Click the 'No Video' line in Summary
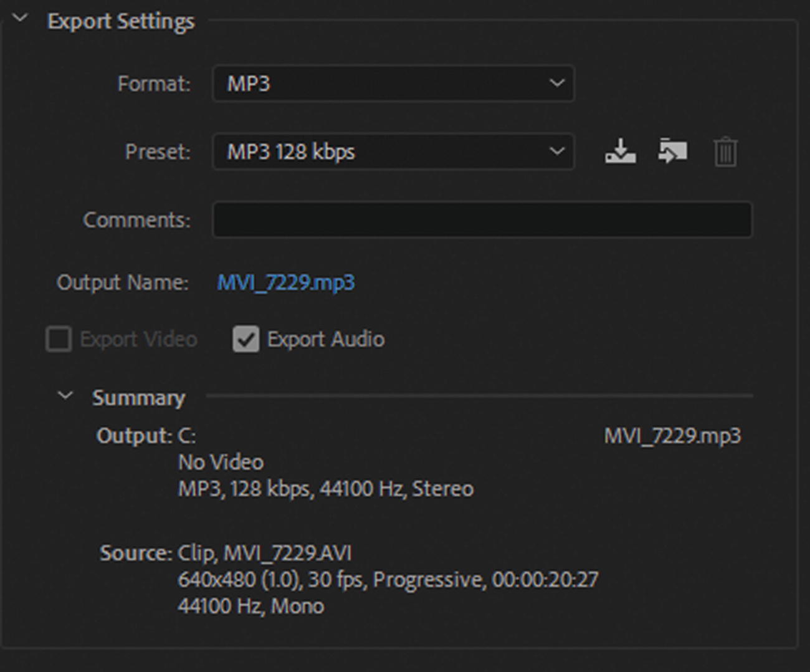The width and height of the screenshot is (810, 672). [x=221, y=462]
